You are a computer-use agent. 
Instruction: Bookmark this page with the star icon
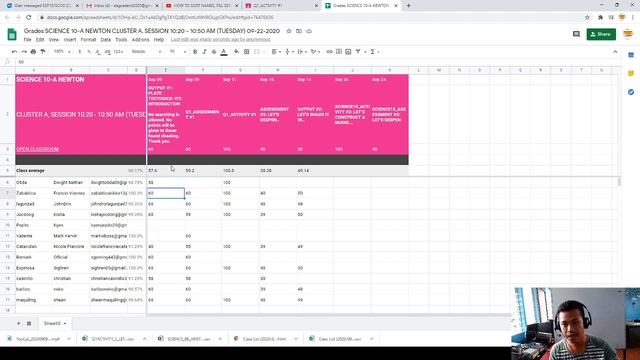(587, 18)
